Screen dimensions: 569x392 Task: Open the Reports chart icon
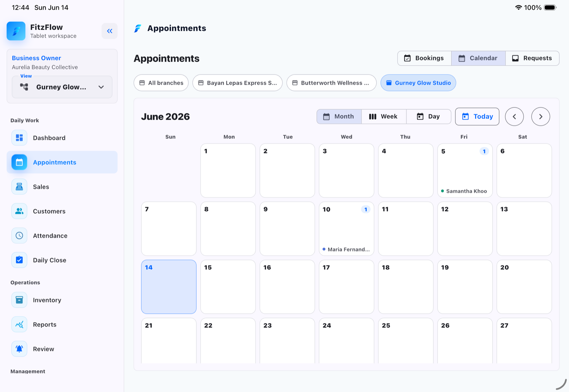tap(19, 324)
